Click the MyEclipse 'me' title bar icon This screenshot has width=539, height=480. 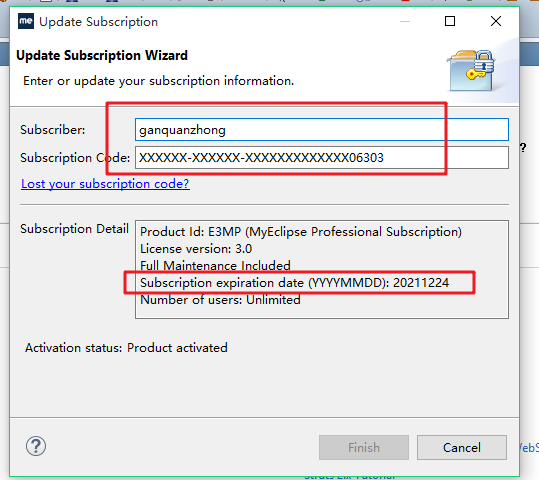26,21
